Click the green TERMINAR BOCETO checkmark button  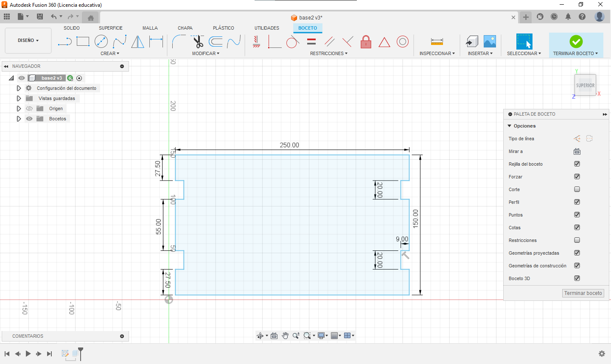[x=576, y=42]
